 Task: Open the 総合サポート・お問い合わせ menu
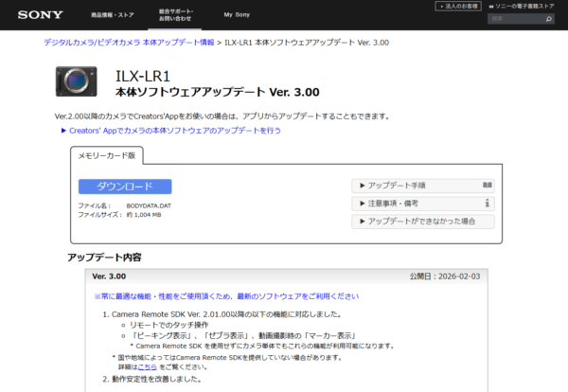point(176,15)
